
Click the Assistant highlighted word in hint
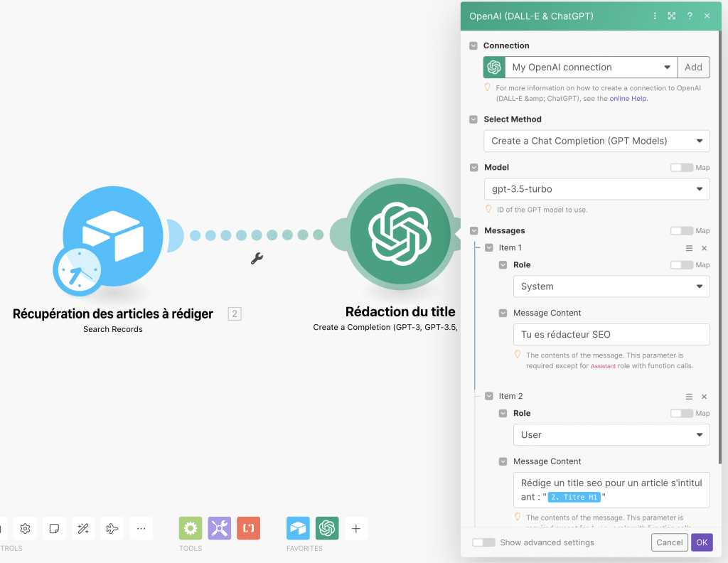603,366
